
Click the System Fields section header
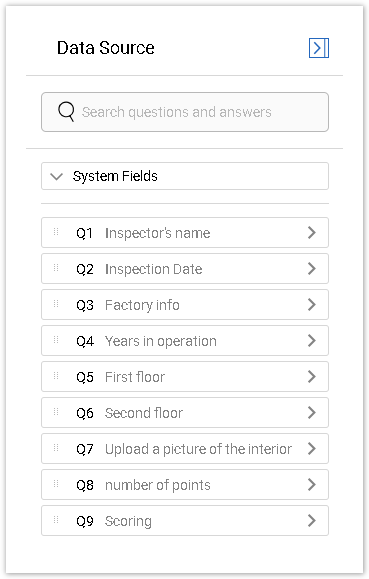click(x=185, y=176)
